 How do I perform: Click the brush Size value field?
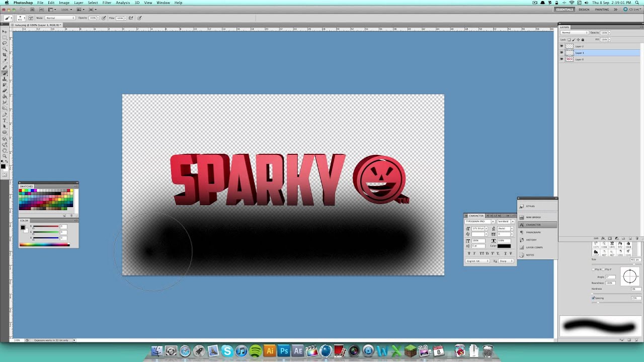coord(636,260)
